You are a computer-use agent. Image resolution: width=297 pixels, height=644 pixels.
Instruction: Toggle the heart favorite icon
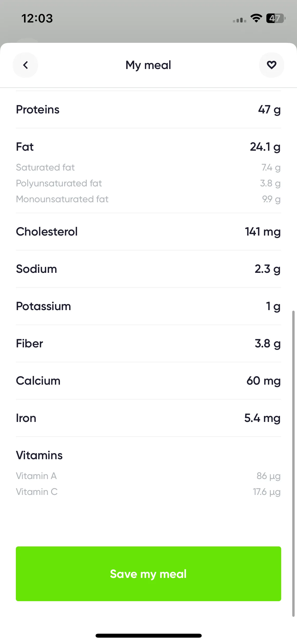[271, 65]
